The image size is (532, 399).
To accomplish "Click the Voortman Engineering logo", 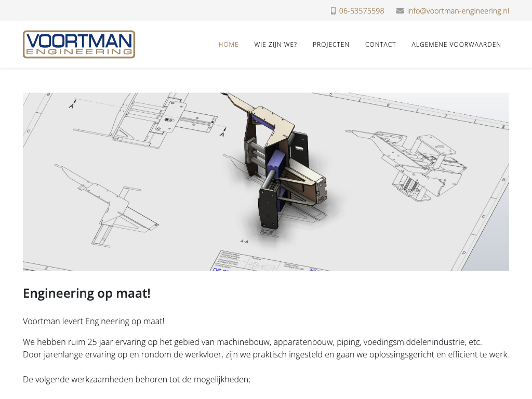I will tap(79, 44).
